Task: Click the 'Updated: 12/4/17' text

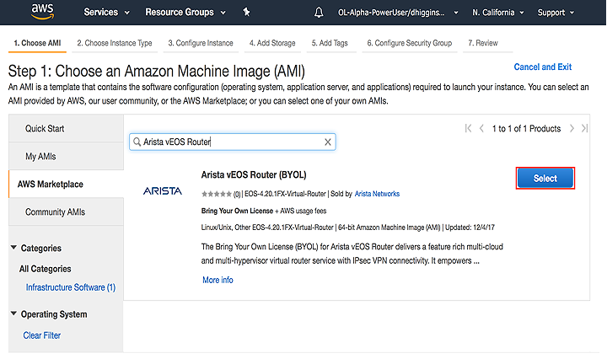Action: point(470,227)
